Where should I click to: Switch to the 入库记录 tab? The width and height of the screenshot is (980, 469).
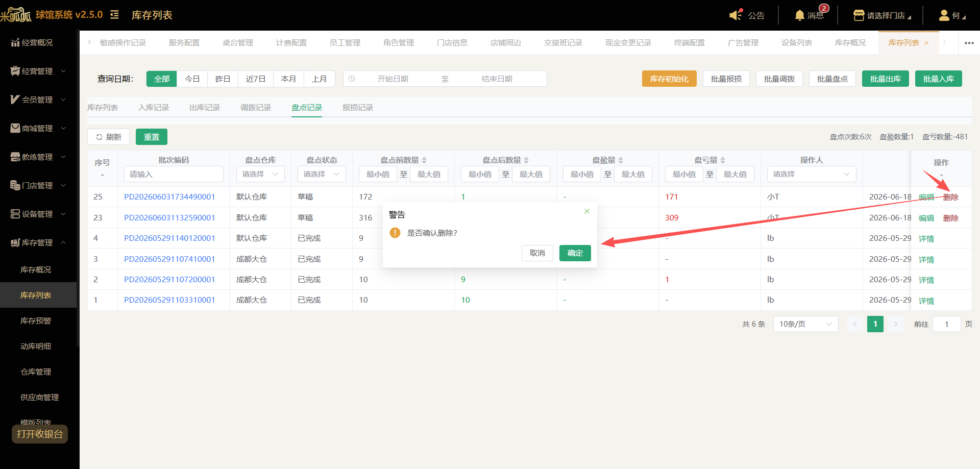pyautogui.click(x=154, y=108)
